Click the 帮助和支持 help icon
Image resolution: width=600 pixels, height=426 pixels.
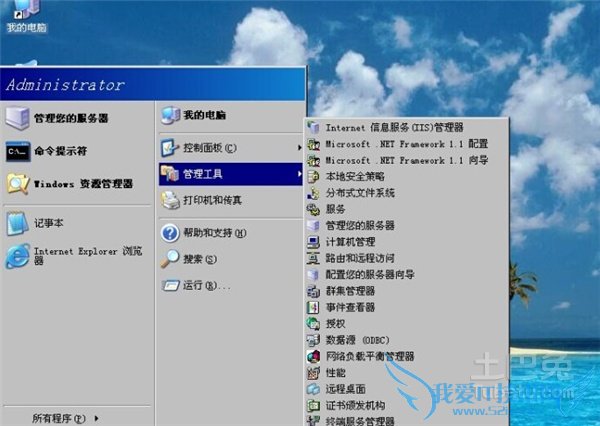tap(170, 233)
